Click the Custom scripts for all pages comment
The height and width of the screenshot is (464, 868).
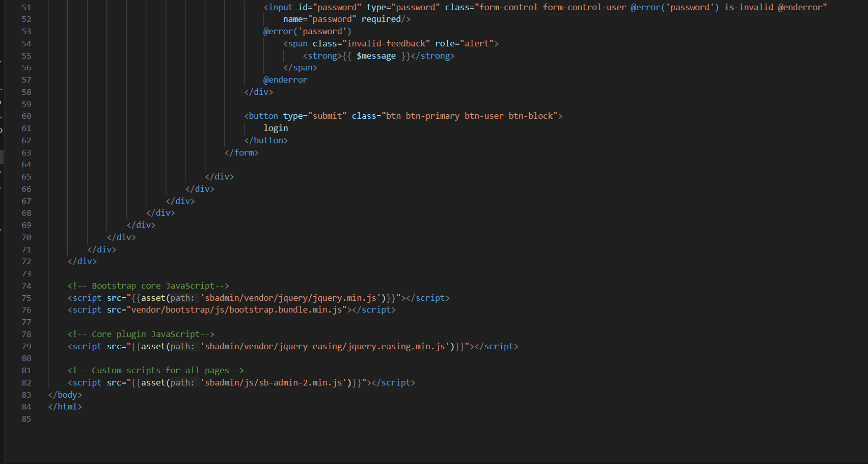tap(156, 370)
